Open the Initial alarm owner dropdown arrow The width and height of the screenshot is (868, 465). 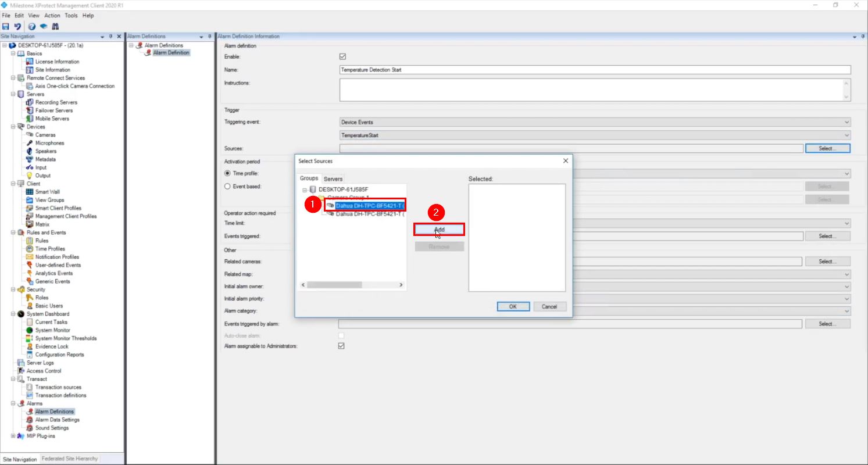click(846, 287)
